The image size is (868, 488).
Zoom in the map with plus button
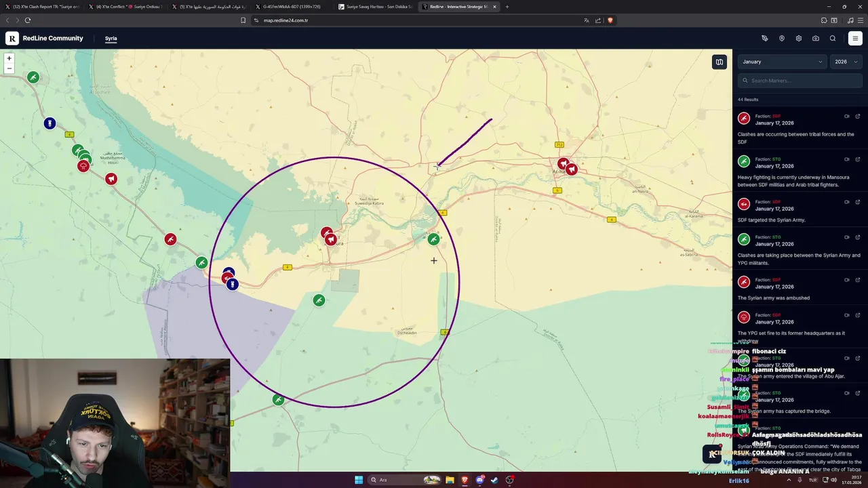click(x=9, y=58)
